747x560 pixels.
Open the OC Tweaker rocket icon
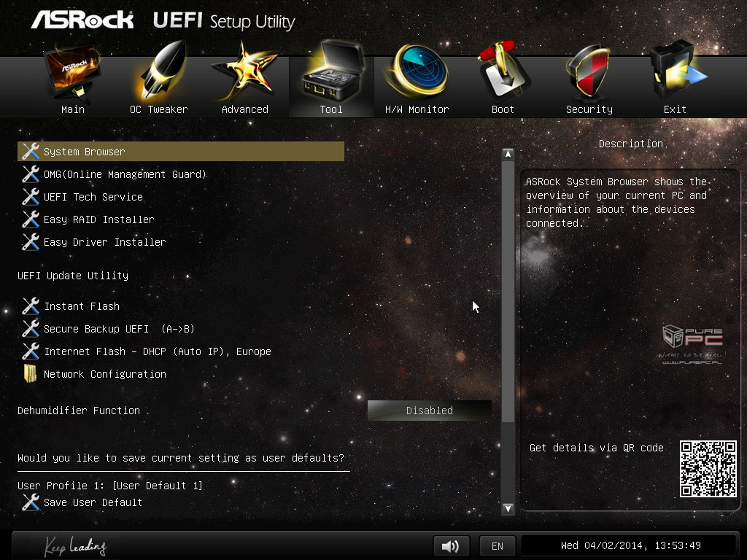point(162,71)
